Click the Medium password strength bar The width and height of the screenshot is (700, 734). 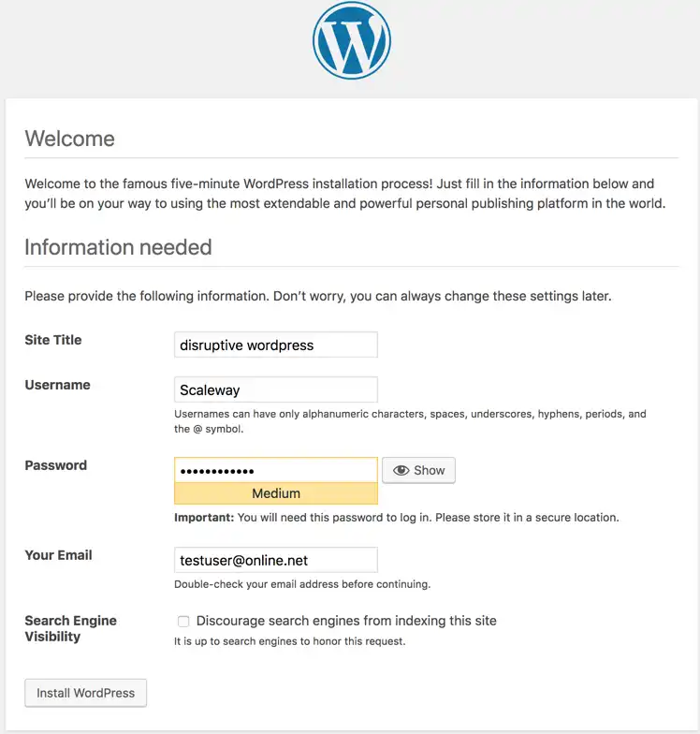275,493
